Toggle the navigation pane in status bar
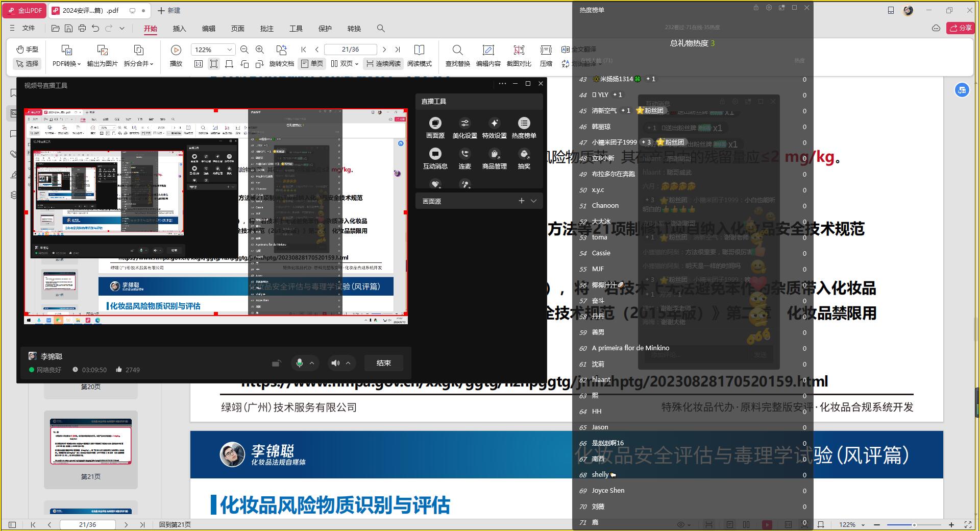Image resolution: width=980 pixels, height=531 pixels. pyautogui.click(x=12, y=524)
